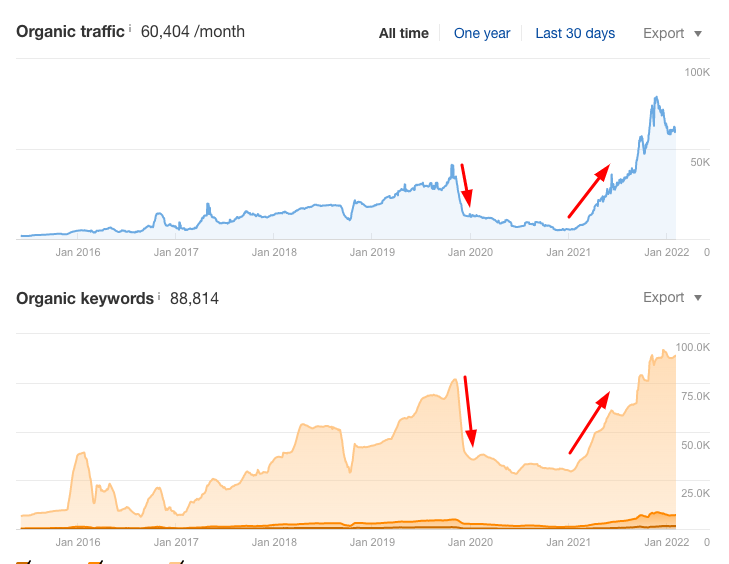
Task: Click the Organic keywords info icon
Action: 159,295
